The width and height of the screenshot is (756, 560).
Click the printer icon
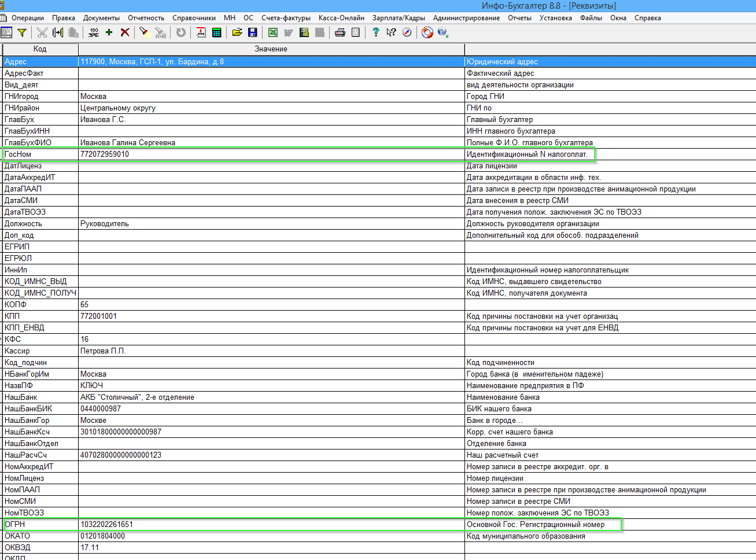point(340,32)
